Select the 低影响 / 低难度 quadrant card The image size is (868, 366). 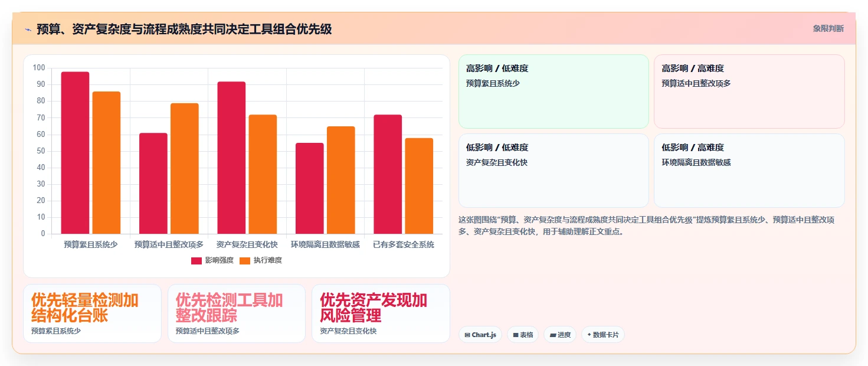(x=553, y=171)
